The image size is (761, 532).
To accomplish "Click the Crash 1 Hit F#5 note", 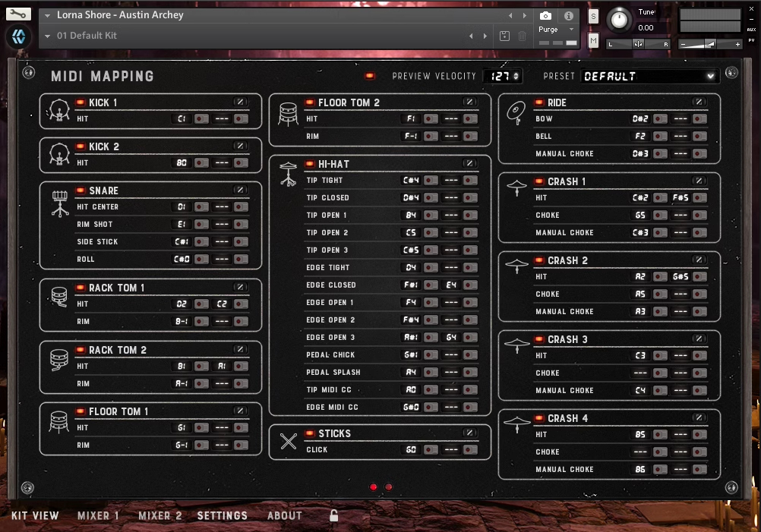I will tap(680, 198).
